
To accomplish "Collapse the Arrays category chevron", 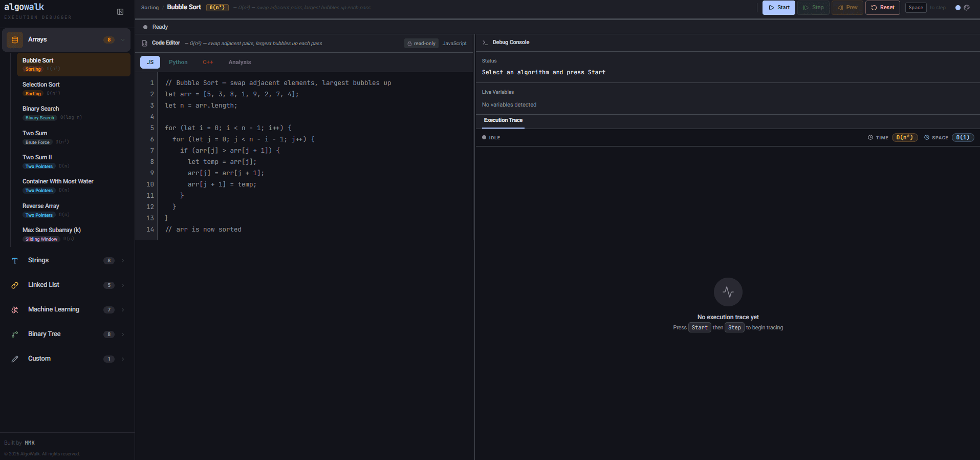I will (x=123, y=40).
